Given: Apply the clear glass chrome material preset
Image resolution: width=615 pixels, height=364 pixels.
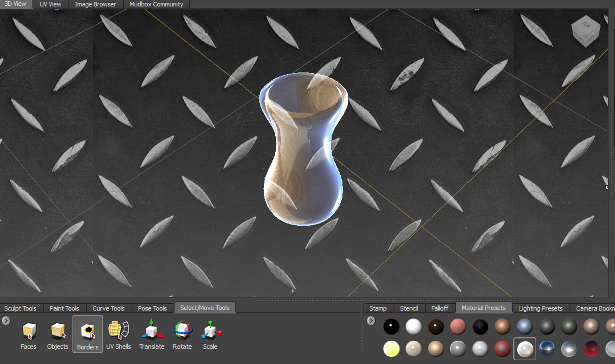Looking at the screenshot, I should [x=569, y=349].
